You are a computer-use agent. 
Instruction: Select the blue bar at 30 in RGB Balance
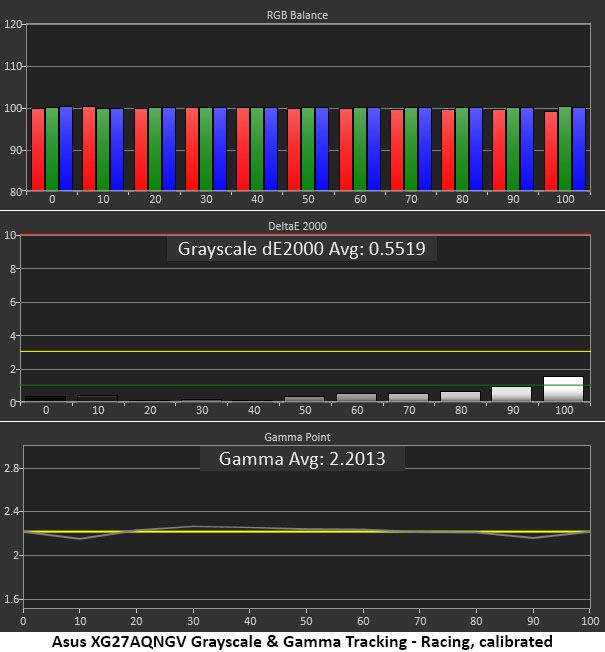coord(220,149)
